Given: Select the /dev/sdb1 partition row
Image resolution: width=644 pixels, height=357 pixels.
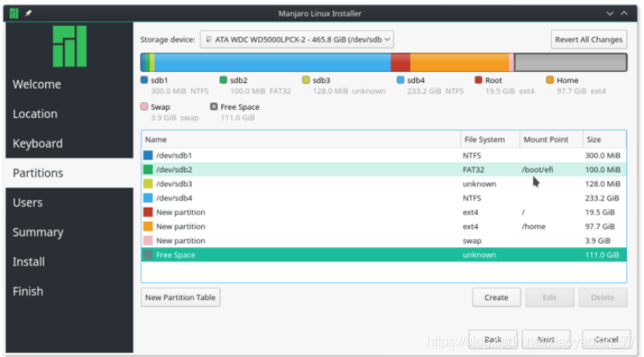Looking at the screenshot, I should pos(383,155).
